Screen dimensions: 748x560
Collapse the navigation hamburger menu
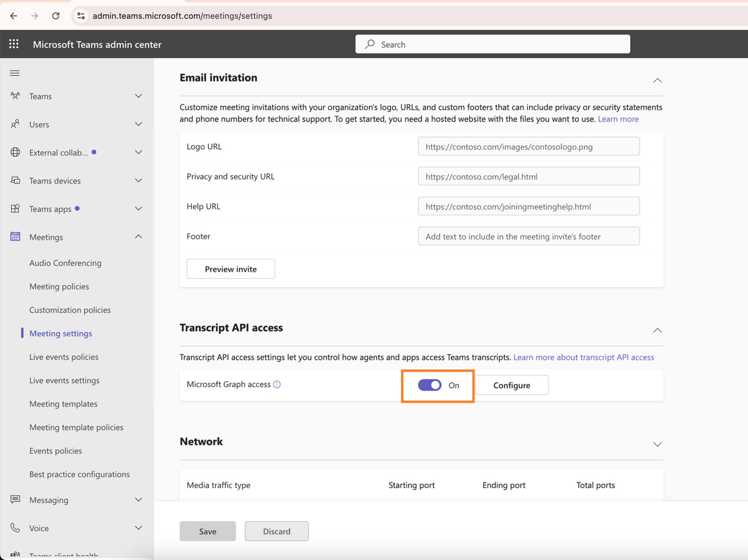(15, 73)
